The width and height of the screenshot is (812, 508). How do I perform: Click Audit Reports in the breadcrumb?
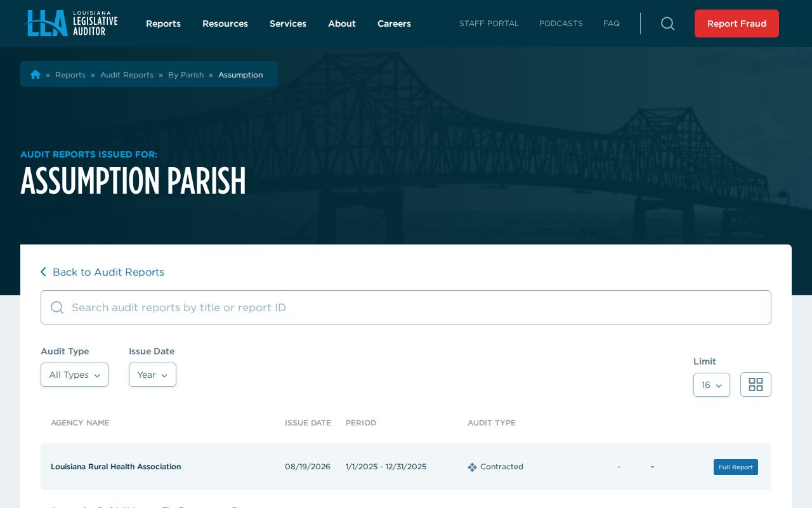click(x=127, y=75)
